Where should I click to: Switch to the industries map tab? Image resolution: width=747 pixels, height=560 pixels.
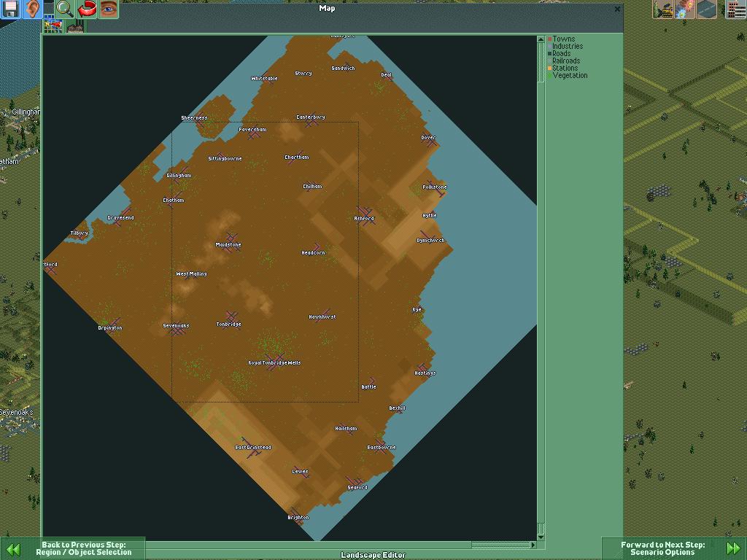(x=75, y=26)
